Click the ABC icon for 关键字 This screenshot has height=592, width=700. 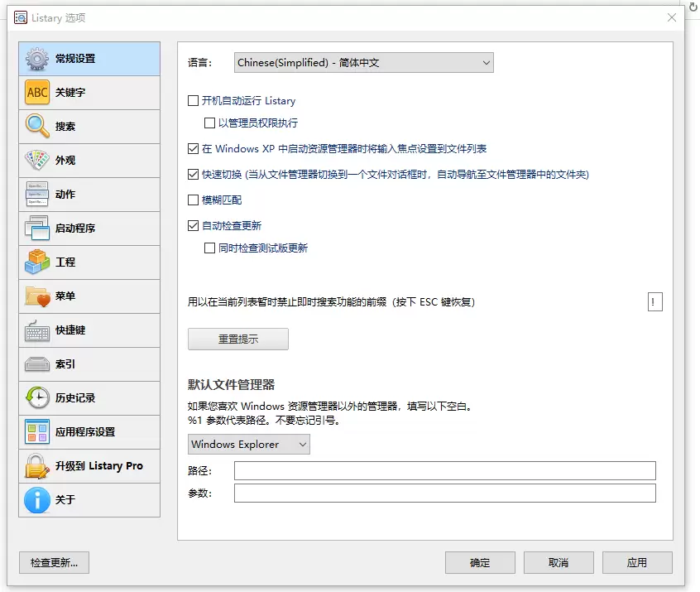[37, 93]
